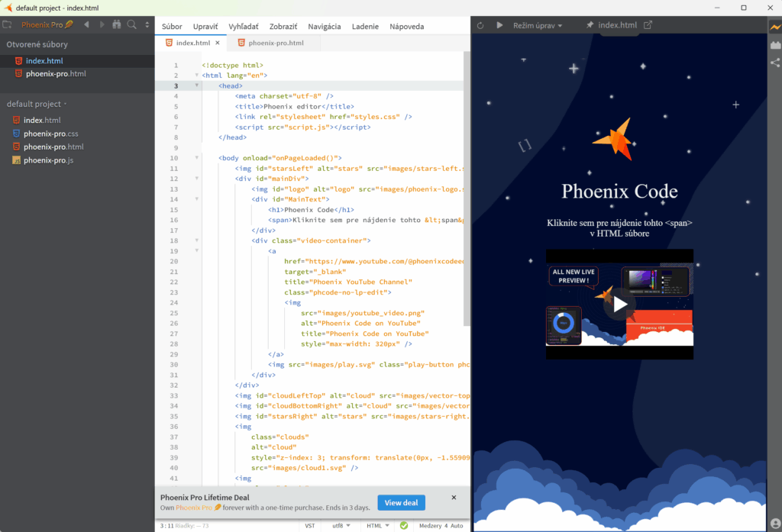The height and width of the screenshot is (532, 782).
Task: Collapse the video-container fold on line 18
Action: tap(196, 240)
